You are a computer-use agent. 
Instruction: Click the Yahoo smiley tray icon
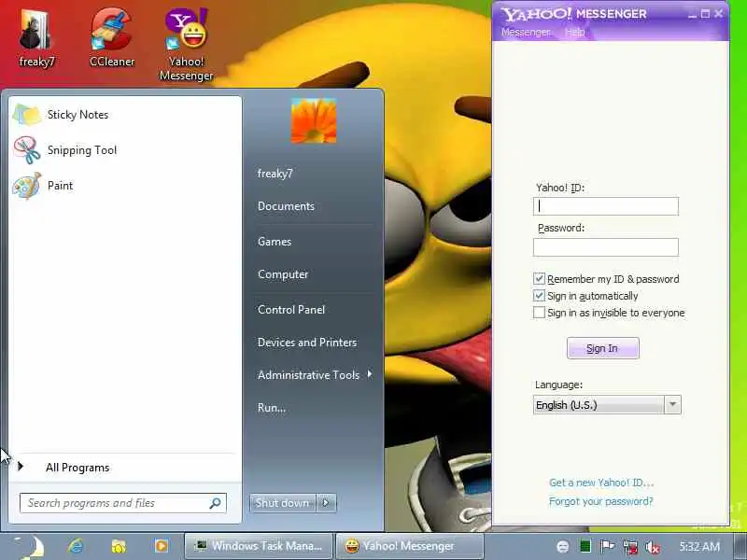pyautogui.click(x=563, y=547)
